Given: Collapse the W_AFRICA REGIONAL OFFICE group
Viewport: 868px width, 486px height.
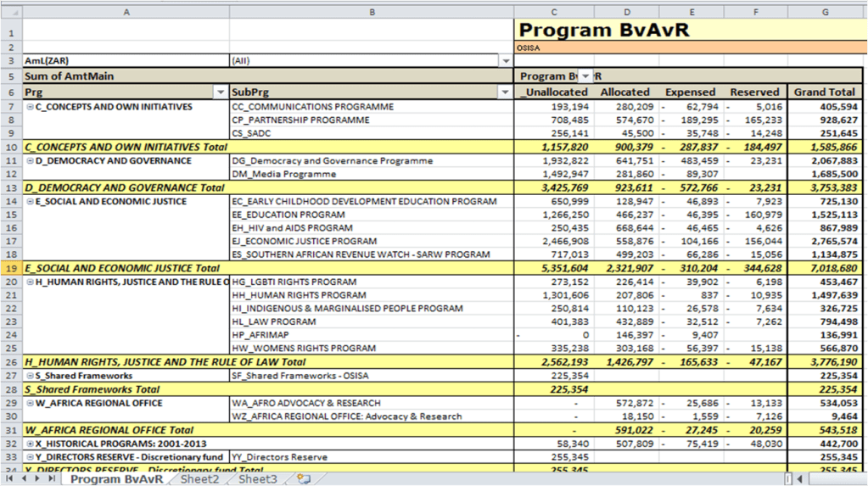Looking at the screenshot, I should pos(30,403).
